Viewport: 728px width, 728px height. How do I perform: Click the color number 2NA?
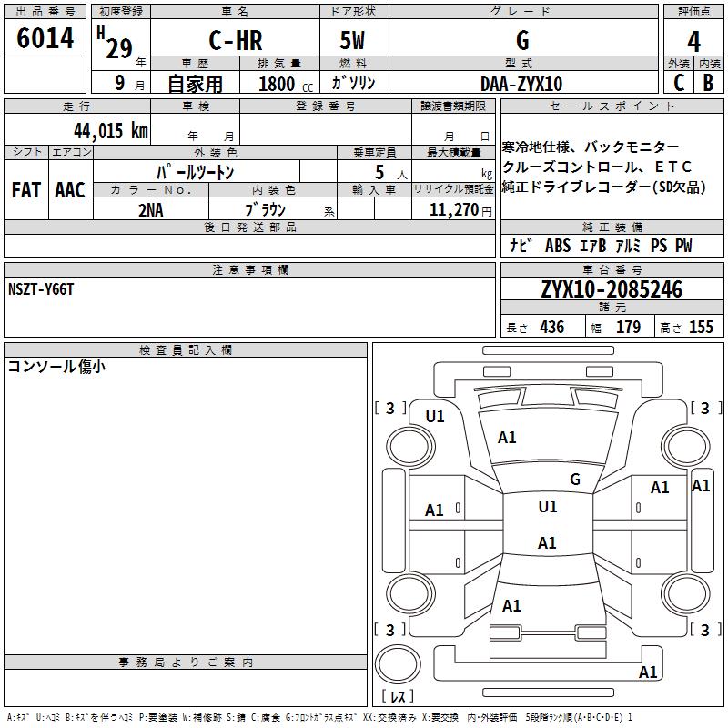(x=151, y=210)
